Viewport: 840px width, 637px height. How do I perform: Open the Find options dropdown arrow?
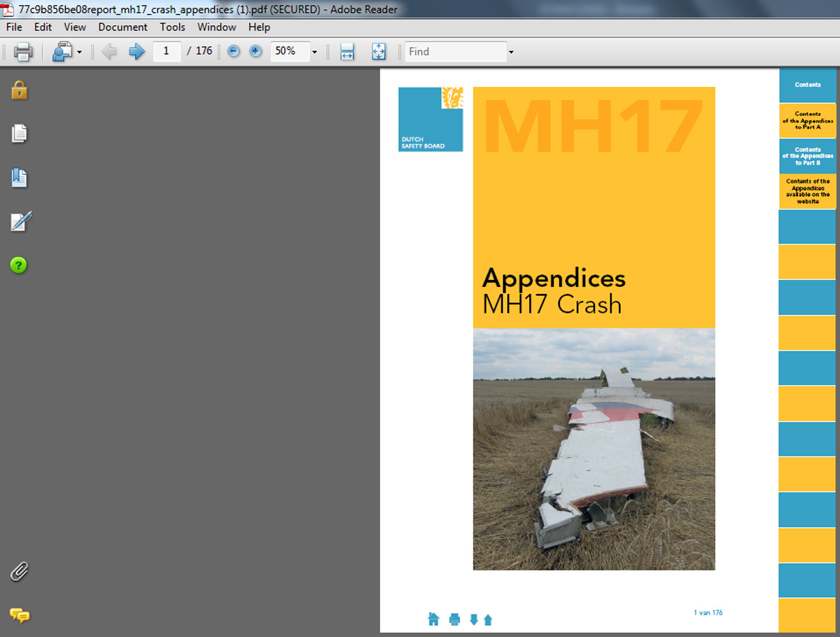pos(511,52)
